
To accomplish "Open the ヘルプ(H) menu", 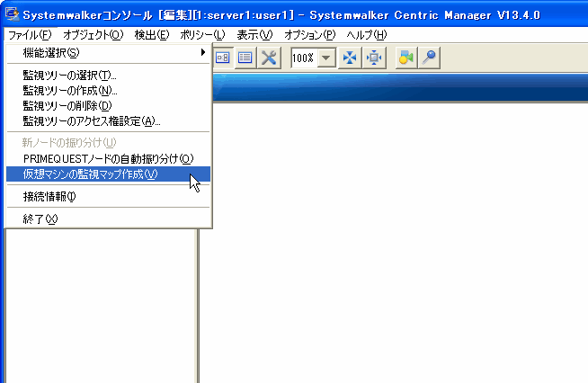I will click(366, 35).
